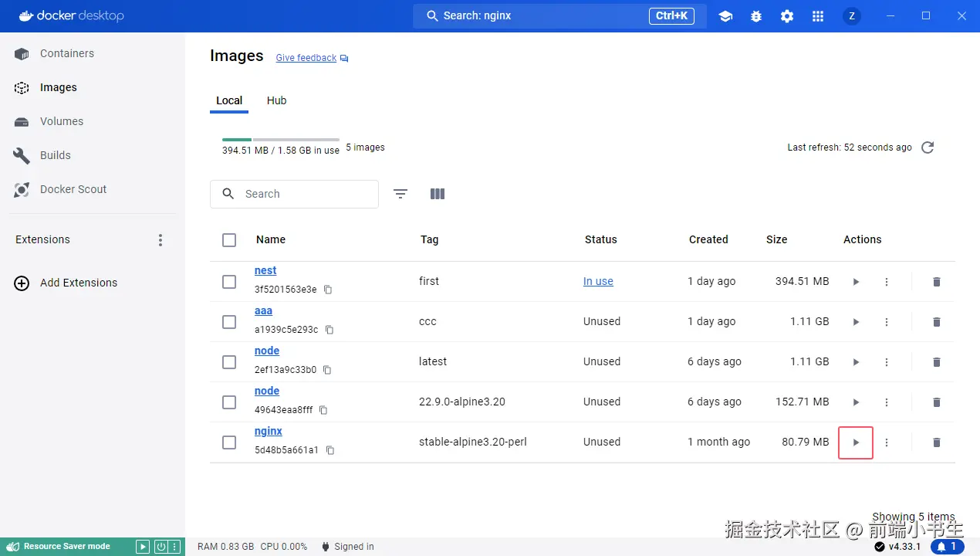
Task: Click the In use status link
Action: click(598, 281)
